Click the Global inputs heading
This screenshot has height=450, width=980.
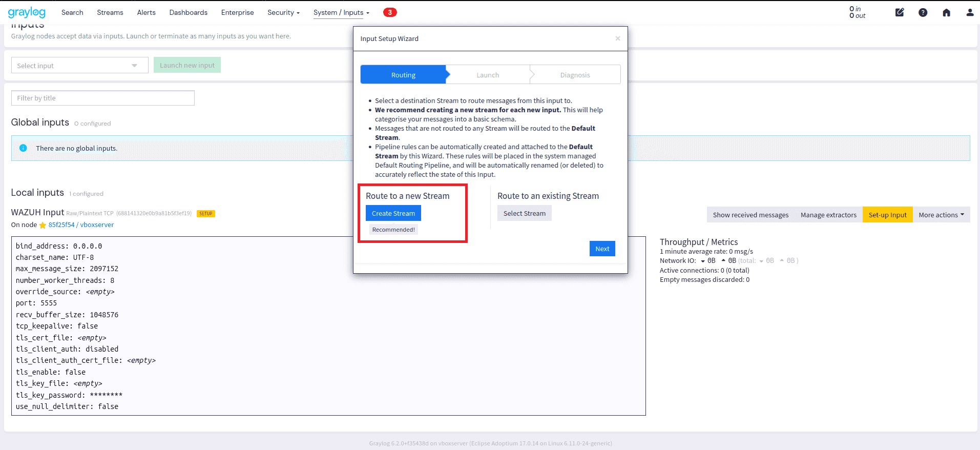coord(40,122)
